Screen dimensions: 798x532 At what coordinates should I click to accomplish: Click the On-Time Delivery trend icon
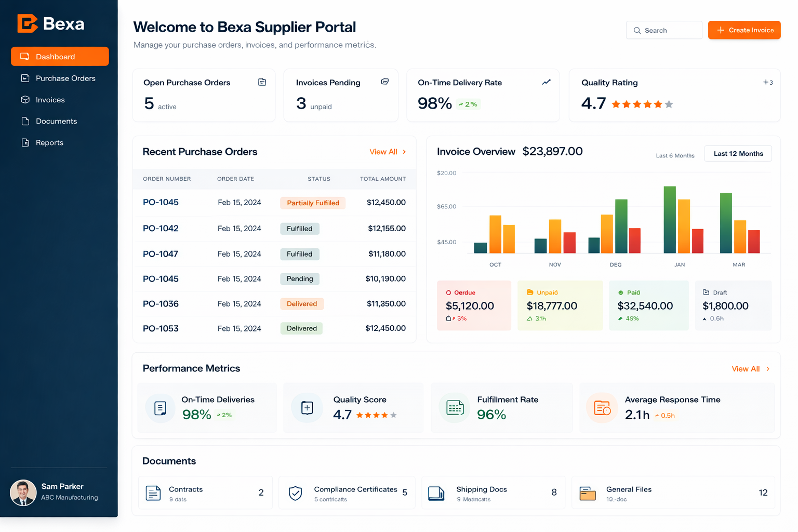[546, 82]
